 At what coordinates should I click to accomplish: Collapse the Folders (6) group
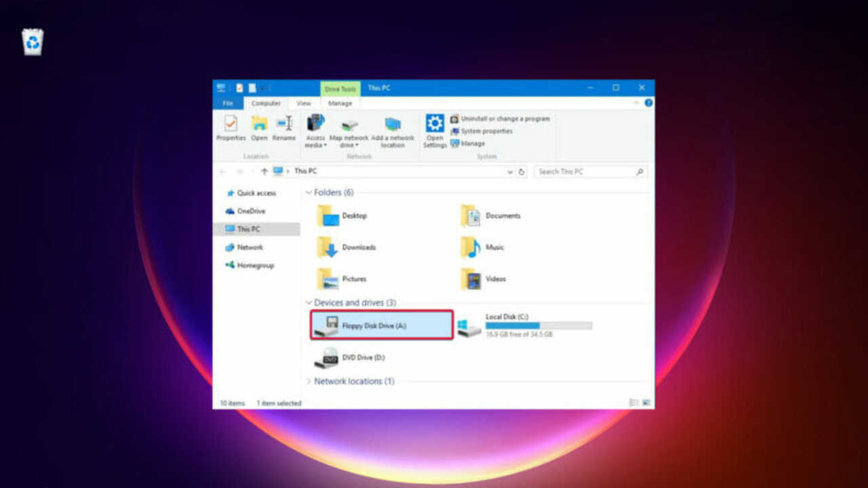click(309, 192)
